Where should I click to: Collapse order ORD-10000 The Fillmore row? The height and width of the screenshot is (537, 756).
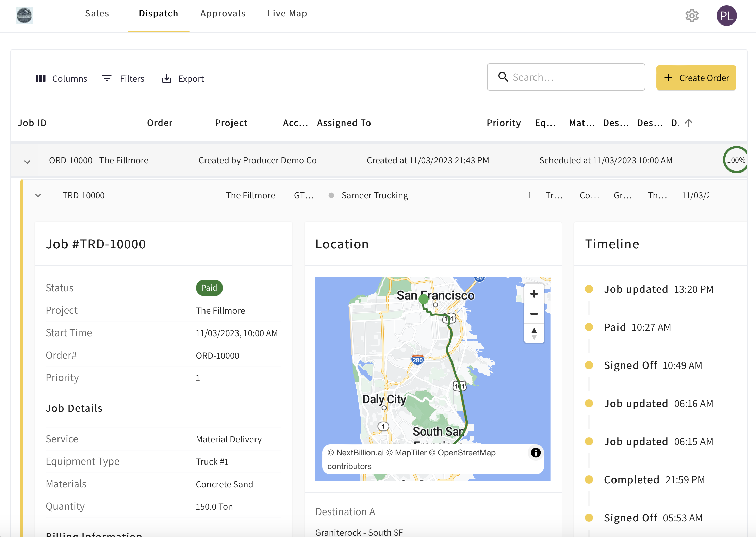coord(27,161)
